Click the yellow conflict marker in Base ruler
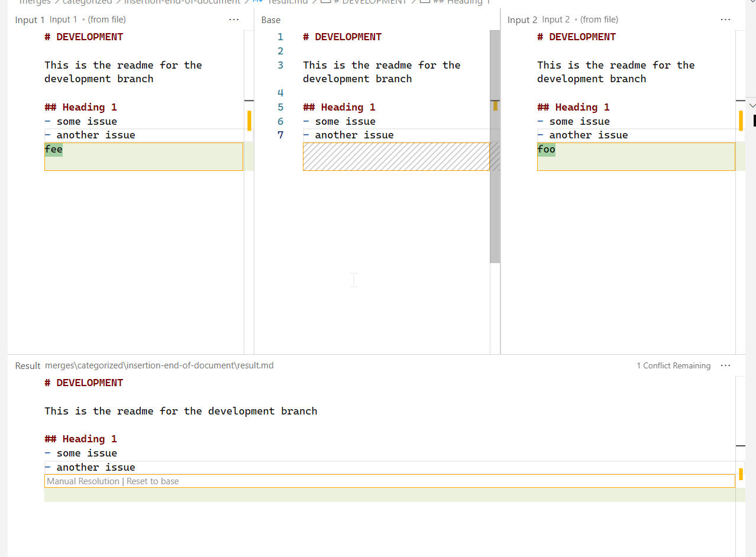 pyautogui.click(x=495, y=107)
